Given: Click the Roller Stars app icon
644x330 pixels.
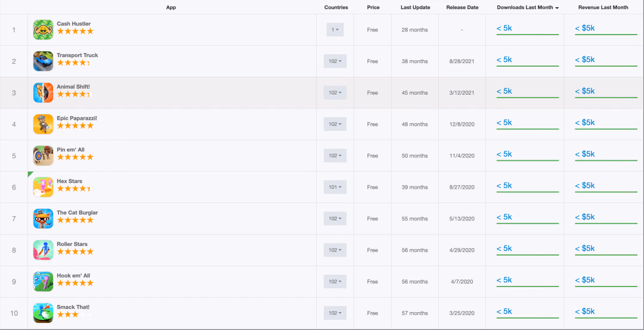Looking at the screenshot, I should [43, 250].
